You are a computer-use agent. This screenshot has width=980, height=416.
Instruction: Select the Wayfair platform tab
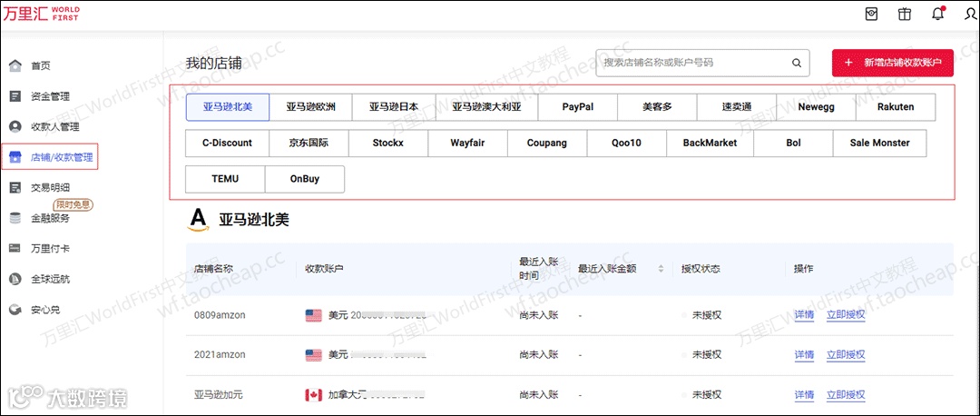point(467,143)
